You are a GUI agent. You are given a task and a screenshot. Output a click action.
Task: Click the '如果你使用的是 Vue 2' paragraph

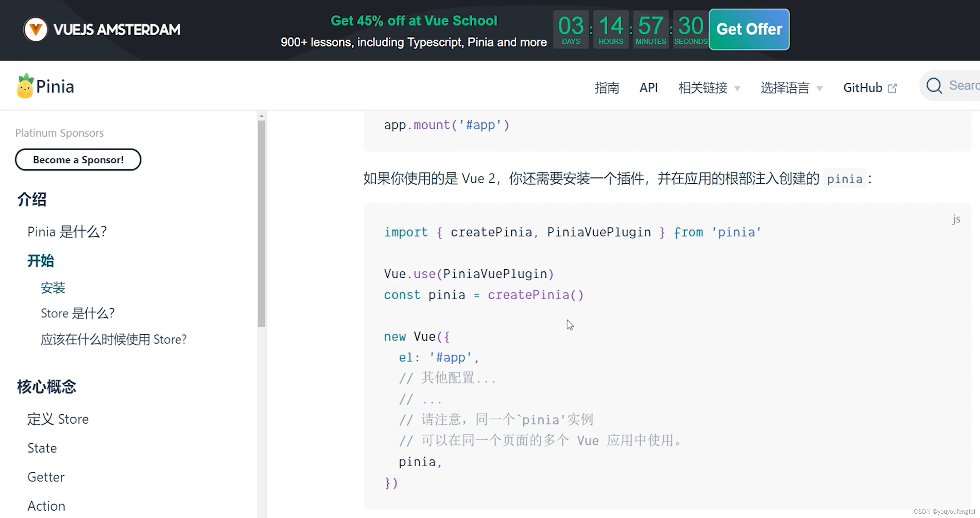[x=617, y=178]
